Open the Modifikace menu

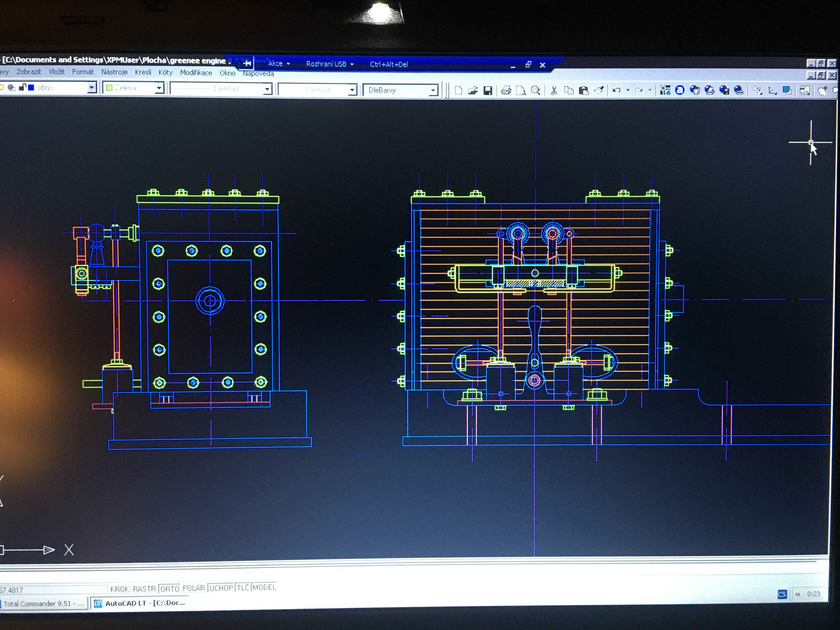tap(196, 72)
